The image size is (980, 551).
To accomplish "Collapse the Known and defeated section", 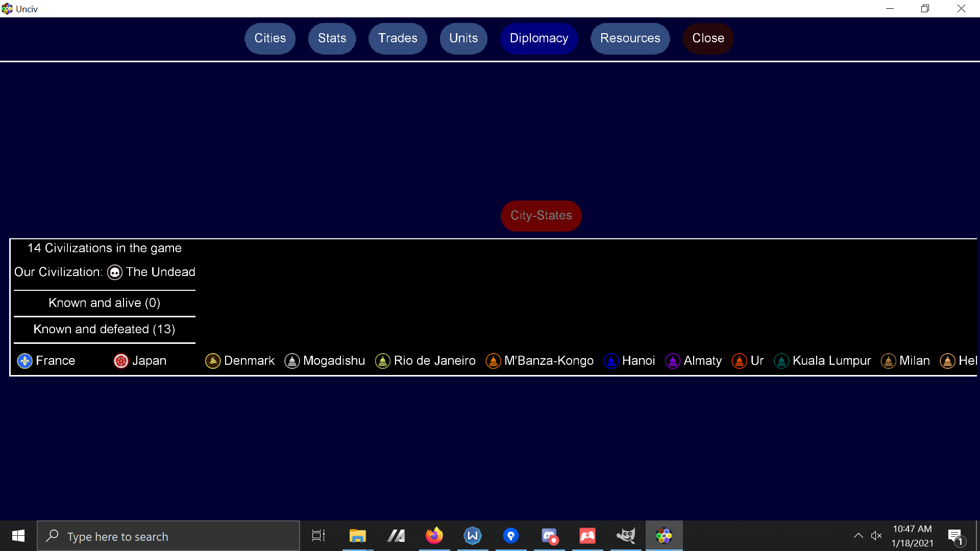I will (x=104, y=329).
